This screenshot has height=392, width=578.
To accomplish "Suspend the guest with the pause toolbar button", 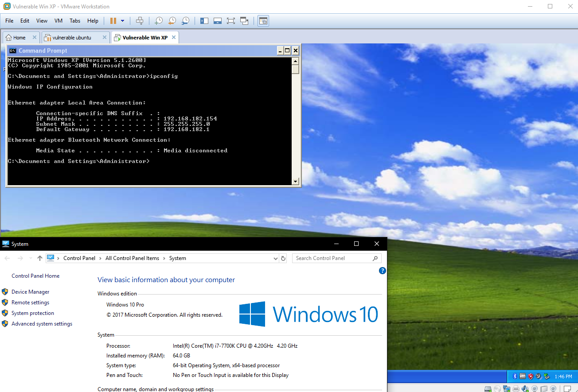I will point(113,21).
